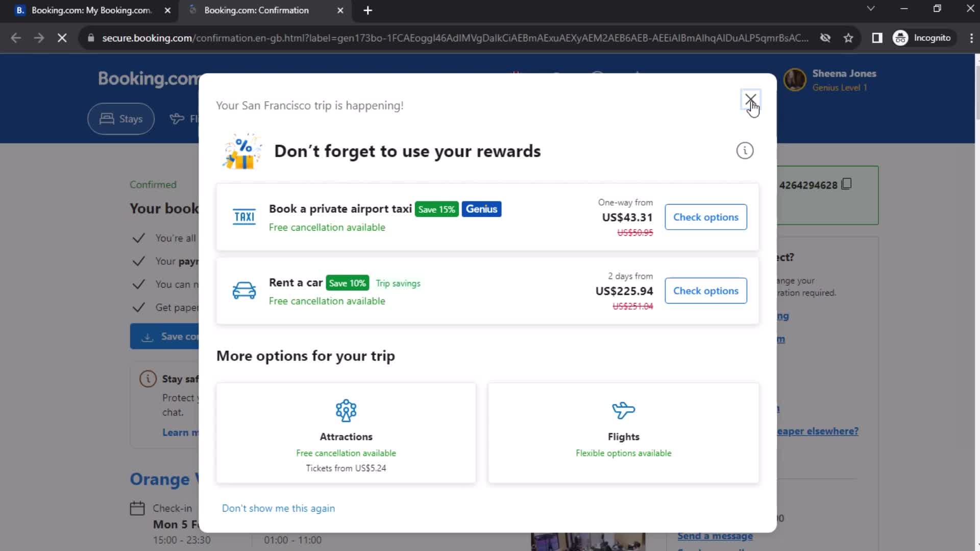The image size is (980, 551).
Task: Click the car rental icon
Action: [244, 290]
